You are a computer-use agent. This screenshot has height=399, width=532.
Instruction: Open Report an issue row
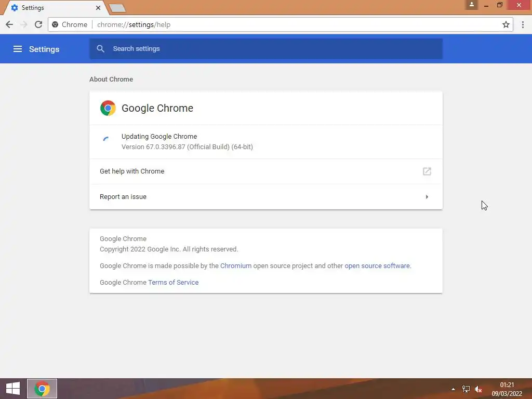click(265, 197)
